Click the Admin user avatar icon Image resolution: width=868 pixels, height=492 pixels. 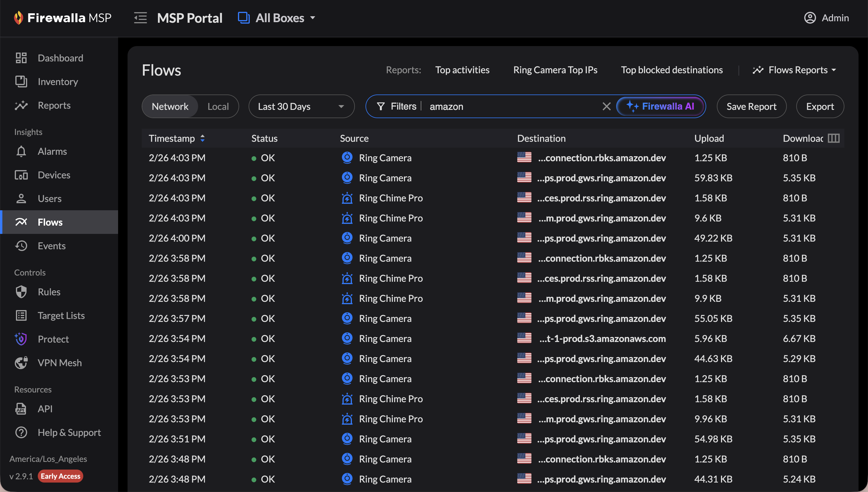coord(810,18)
